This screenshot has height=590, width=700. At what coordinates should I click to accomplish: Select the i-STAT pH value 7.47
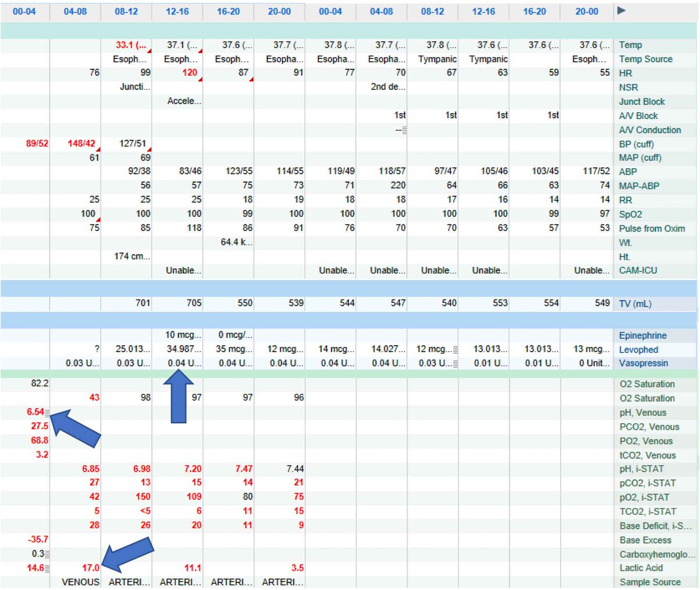(244, 469)
